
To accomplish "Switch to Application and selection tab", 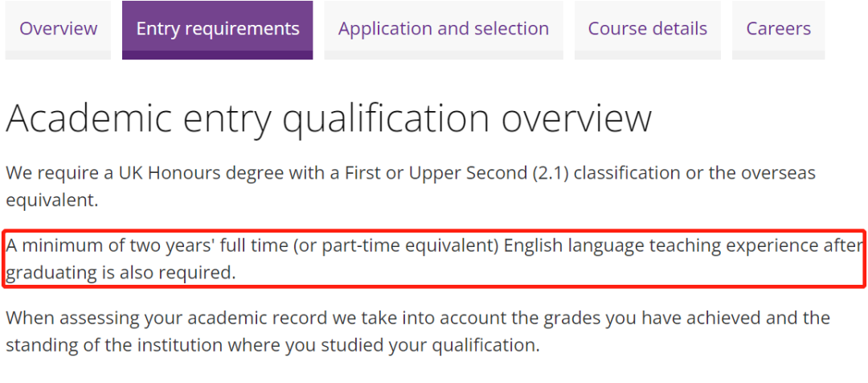I will [444, 29].
